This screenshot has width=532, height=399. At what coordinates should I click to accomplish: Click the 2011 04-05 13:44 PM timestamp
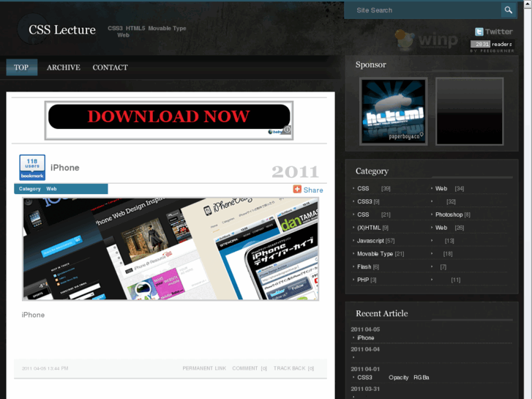[45, 368]
